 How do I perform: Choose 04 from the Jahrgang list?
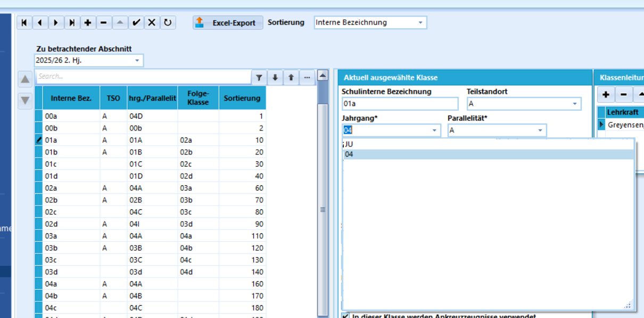point(488,154)
